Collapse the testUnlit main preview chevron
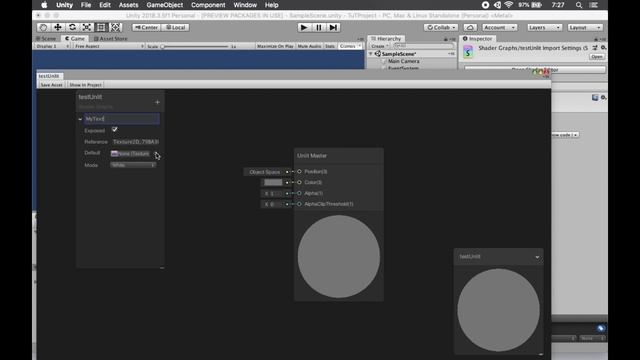Viewport: 640px width, 360px height. [537, 257]
